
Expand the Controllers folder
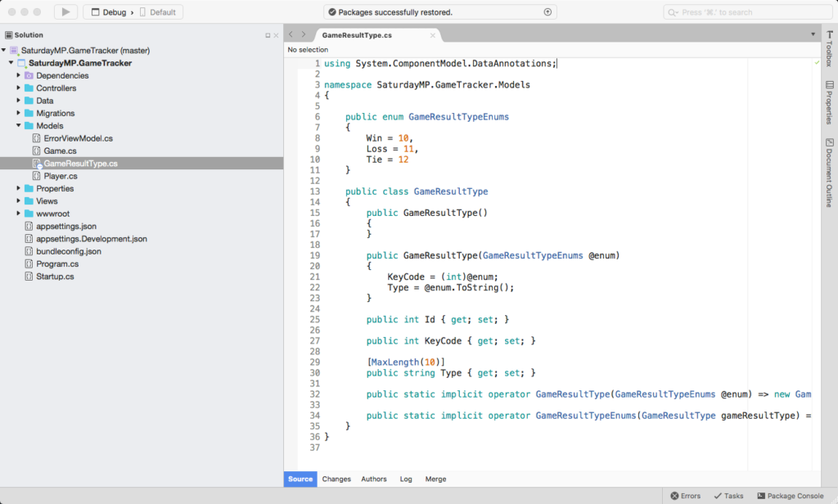[x=19, y=88]
